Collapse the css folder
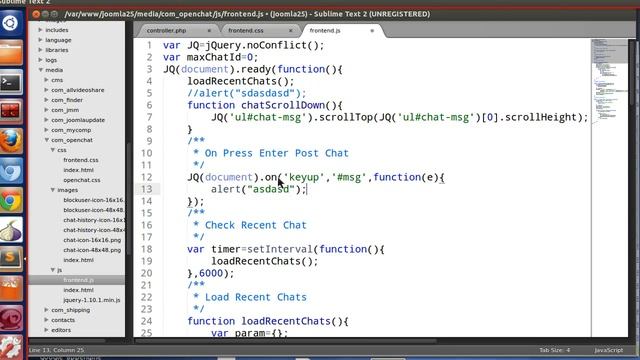 [53, 150]
